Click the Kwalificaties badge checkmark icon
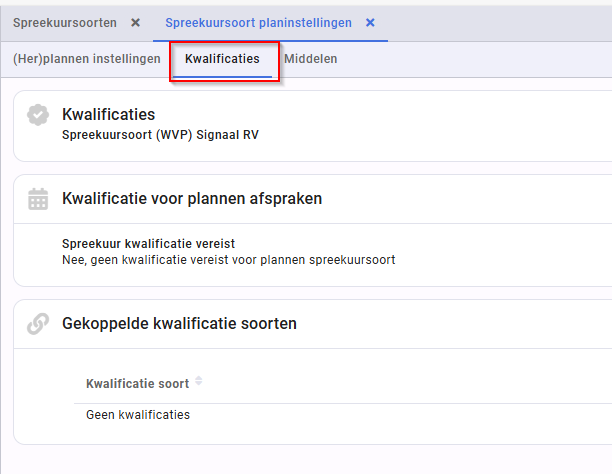 pyautogui.click(x=38, y=115)
